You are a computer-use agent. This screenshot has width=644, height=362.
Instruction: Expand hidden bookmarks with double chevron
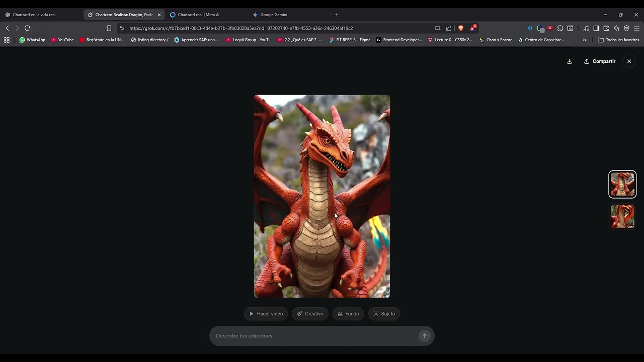584,40
